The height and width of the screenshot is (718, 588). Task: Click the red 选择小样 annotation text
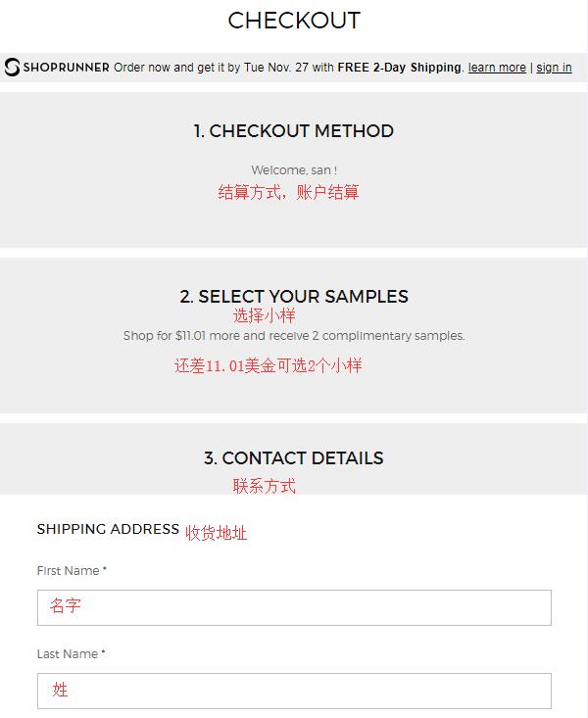pos(264,315)
